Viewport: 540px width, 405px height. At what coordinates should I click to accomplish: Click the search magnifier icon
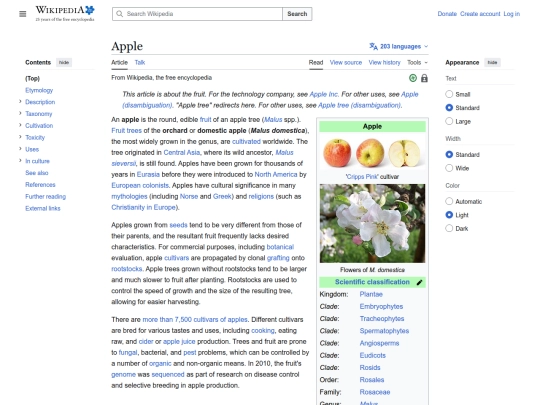(120, 14)
